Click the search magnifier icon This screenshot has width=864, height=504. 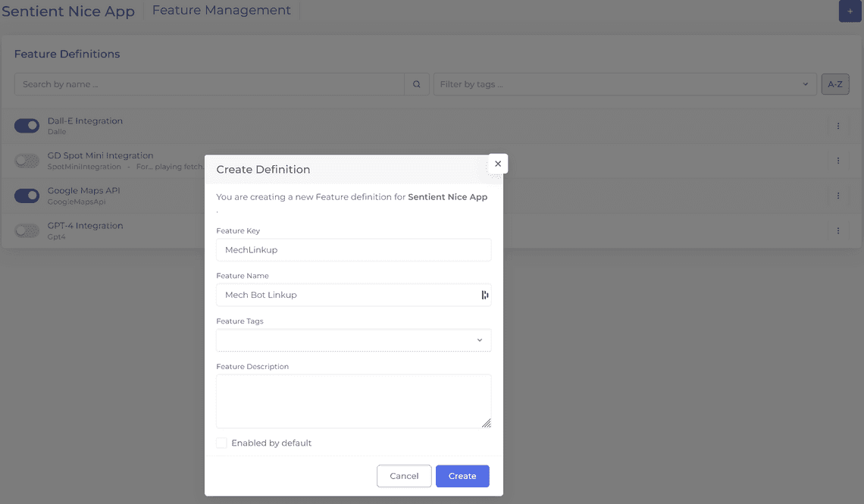pos(416,84)
